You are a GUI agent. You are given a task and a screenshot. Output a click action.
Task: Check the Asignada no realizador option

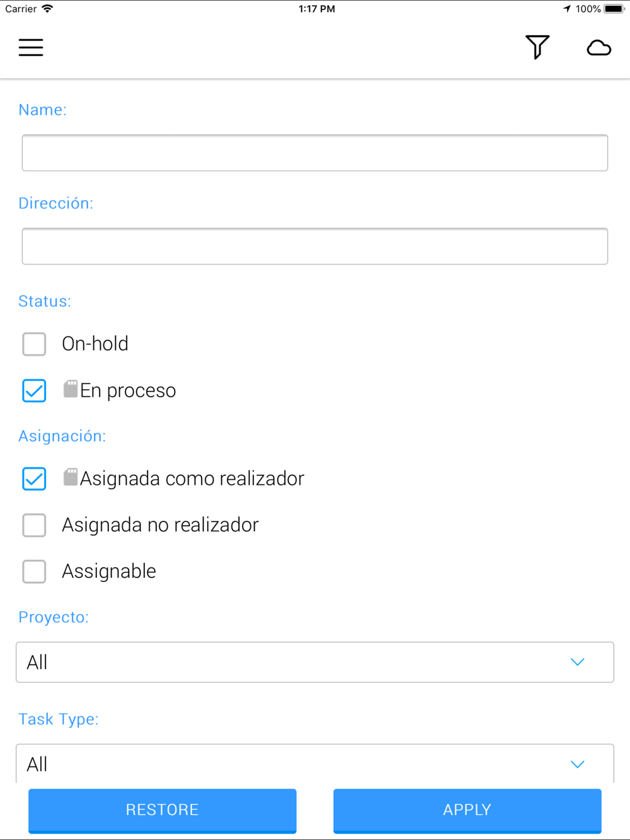tap(34, 525)
